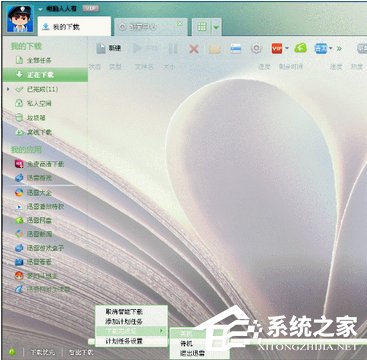
Task: Click the yellow open folder toolbar icon
Action: click(x=215, y=49)
